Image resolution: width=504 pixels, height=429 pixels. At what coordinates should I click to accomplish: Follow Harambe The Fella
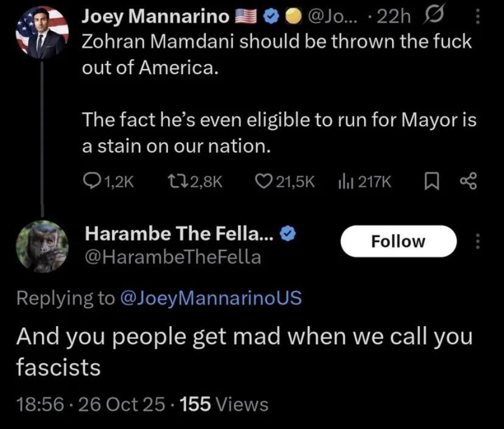398,241
